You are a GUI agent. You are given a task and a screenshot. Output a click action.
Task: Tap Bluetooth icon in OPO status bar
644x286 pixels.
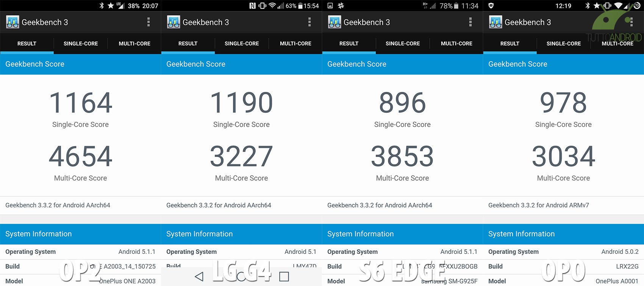pyautogui.click(x=588, y=6)
